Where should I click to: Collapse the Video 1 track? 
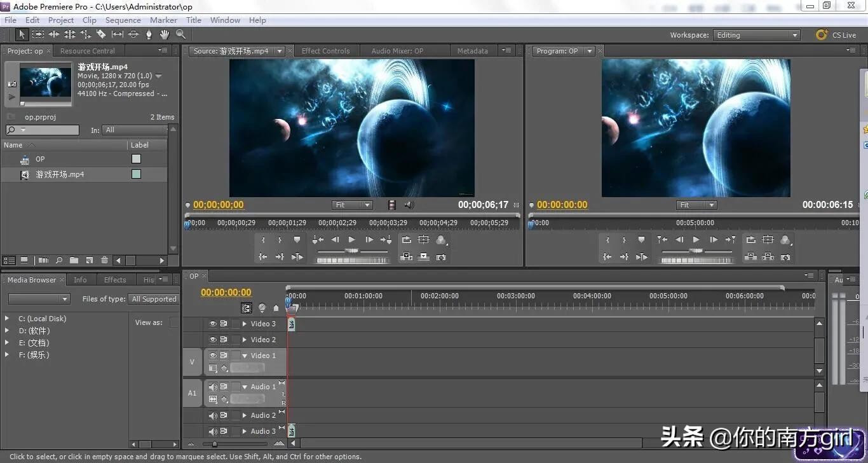(x=245, y=356)
